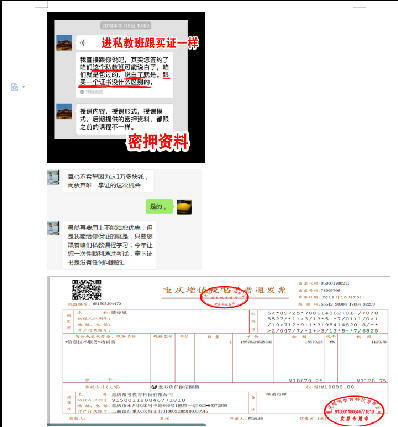The height and width of the screenshot is (427, 398).
Task: Select the underlined message bubble in the top chat
Action: pyautogui.click(x=125, y=75)
